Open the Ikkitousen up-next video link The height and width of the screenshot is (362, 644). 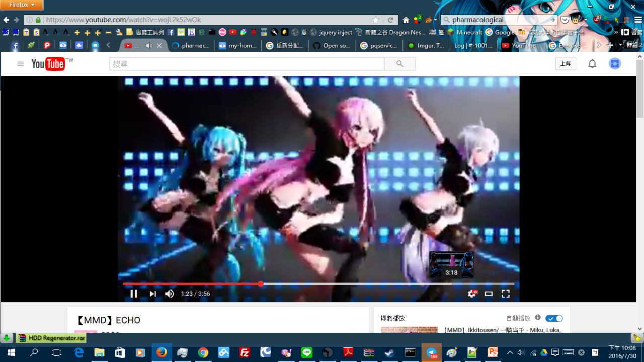502,330
